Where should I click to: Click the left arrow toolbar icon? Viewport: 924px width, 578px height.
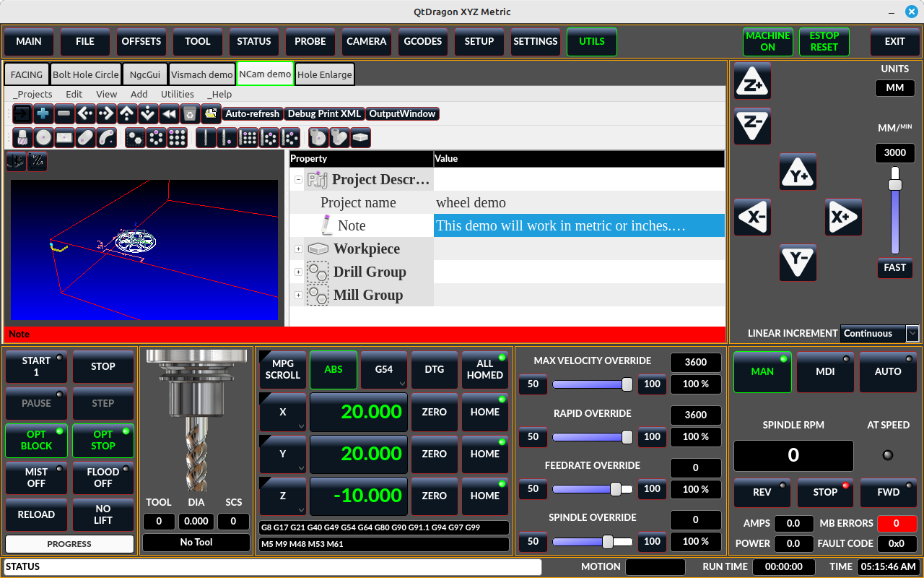(x=85, y=113)
